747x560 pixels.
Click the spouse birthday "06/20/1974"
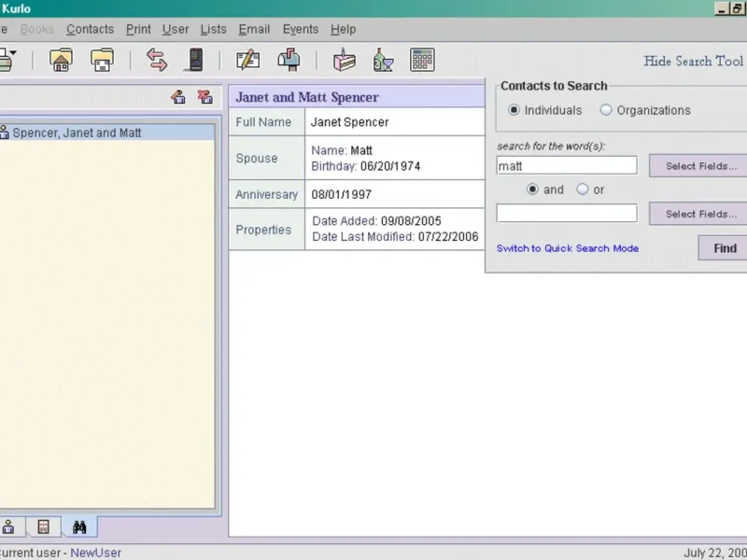[390, 166]
